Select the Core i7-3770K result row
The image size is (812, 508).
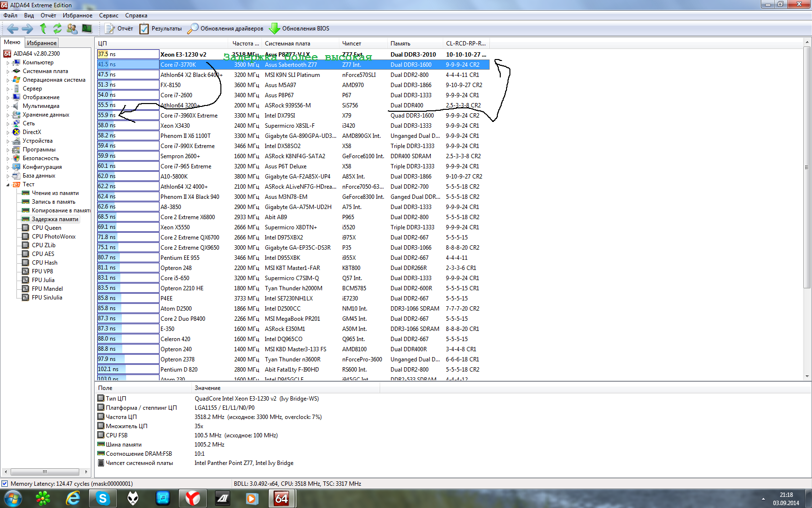[293, 64]
